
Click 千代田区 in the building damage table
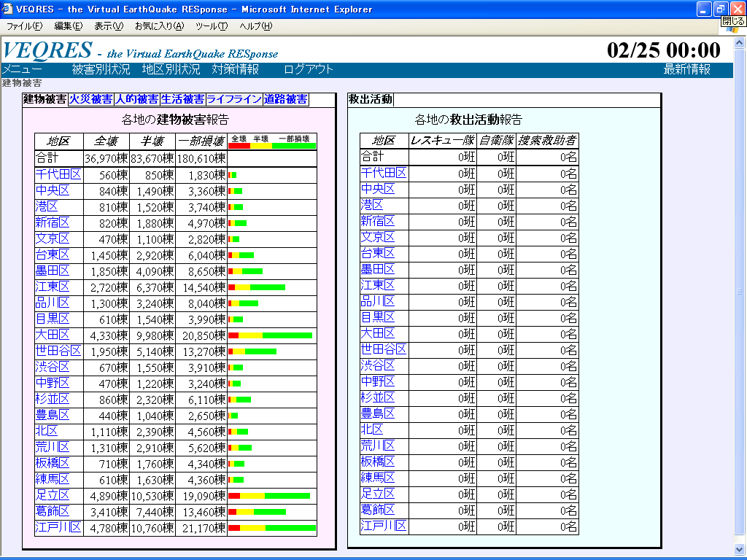[x=58, y=175]
